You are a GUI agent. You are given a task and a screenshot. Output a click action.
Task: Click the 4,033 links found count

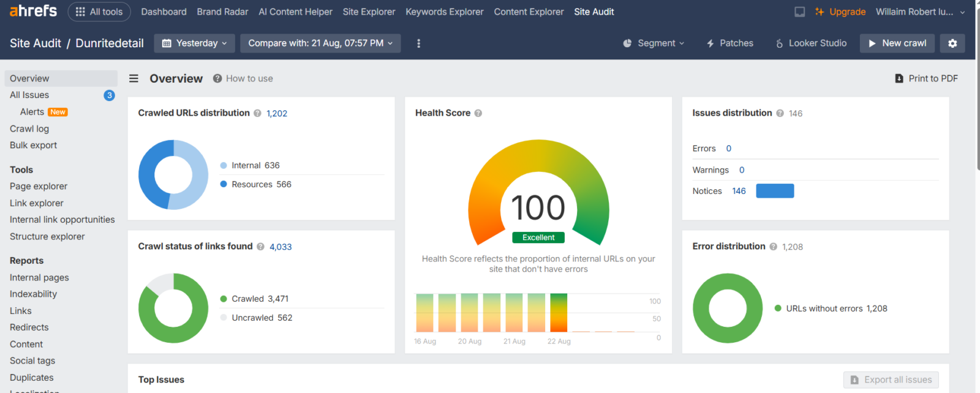click(281, 247)
